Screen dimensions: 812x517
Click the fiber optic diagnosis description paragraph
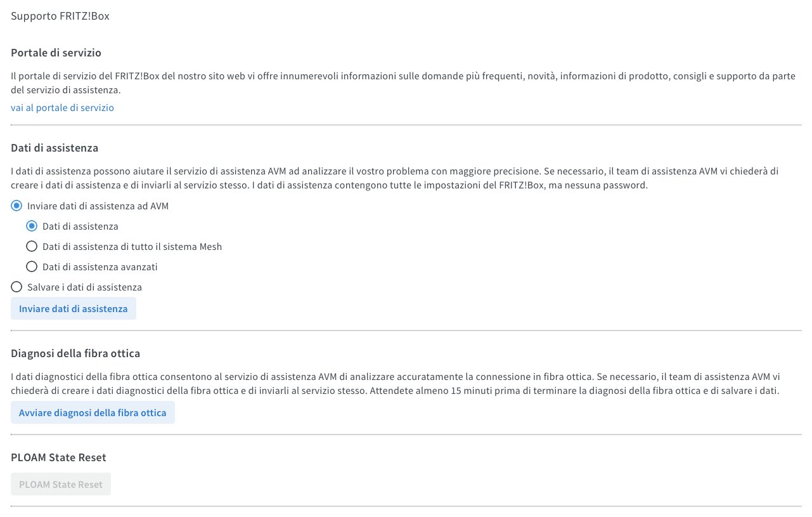coord(394,383)
